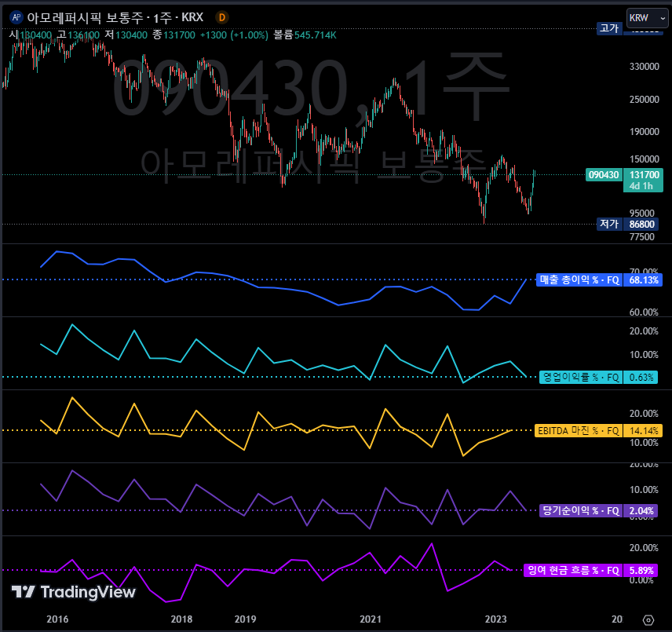This screenshot has width=672, height=632.
Task: Select the EBITDA 마진 % · FQ label
Action: tap(578, 430)
